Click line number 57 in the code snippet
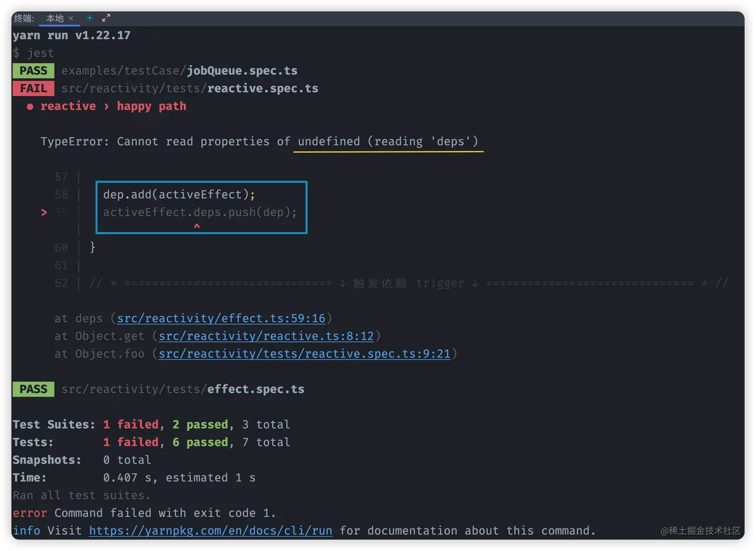 61,177
